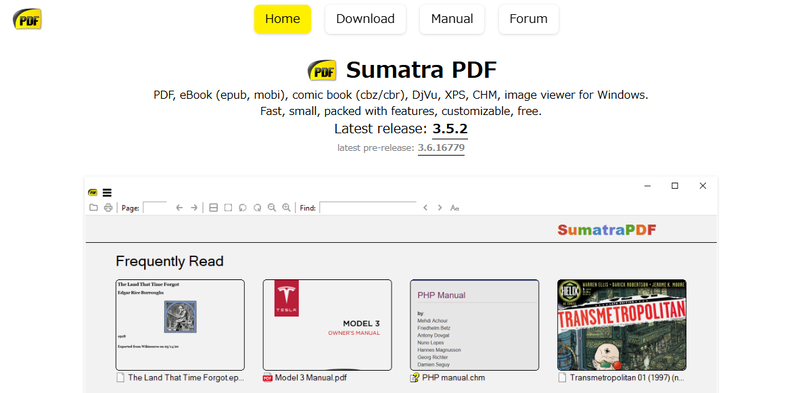Click the PDF logo beside the Sumatra PDF heading
The image size is (800, 393).
click(322, 70)
